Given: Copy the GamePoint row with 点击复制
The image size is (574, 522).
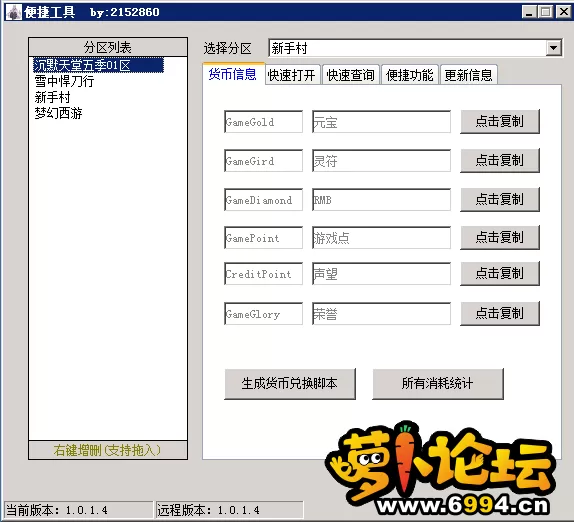Looking at the screenshot, I should (500, 238).
